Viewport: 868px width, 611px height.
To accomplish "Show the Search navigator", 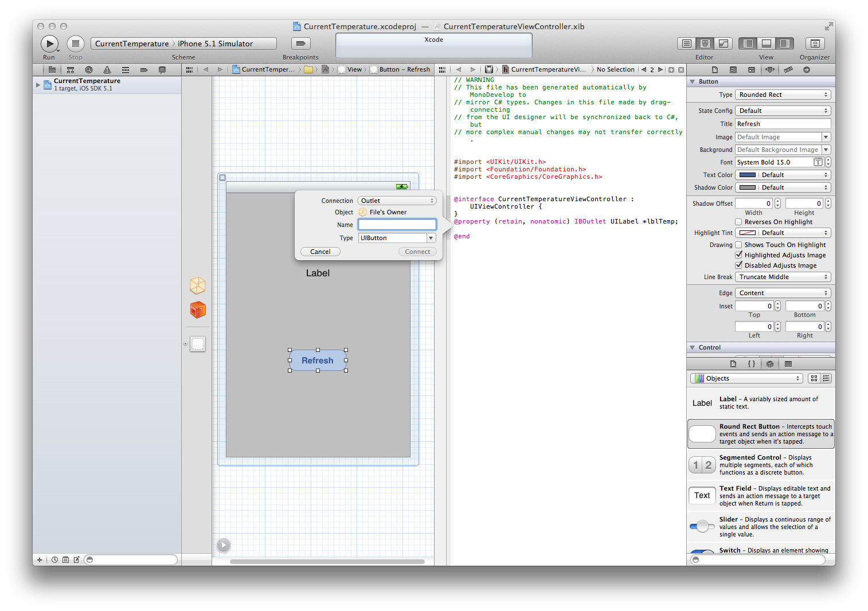I will pyautogui.click(x=89, y=70).
